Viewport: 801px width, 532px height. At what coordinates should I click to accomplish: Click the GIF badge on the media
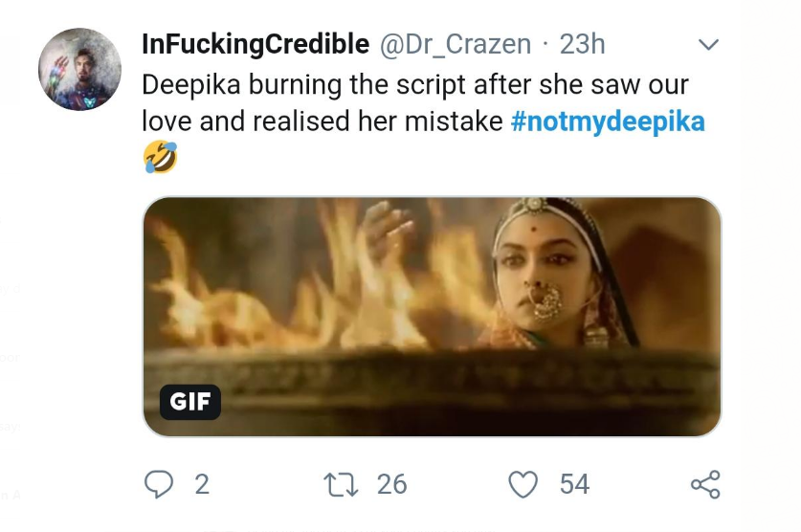point(190,402)
